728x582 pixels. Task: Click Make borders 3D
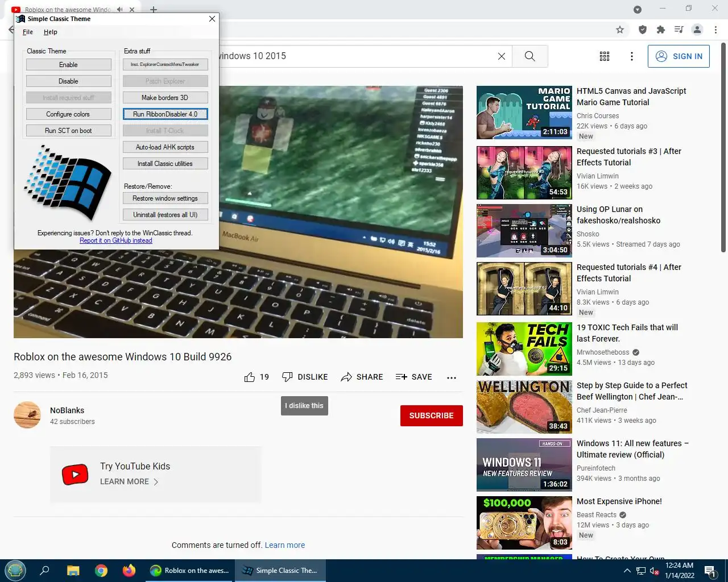tap(165, 98)
